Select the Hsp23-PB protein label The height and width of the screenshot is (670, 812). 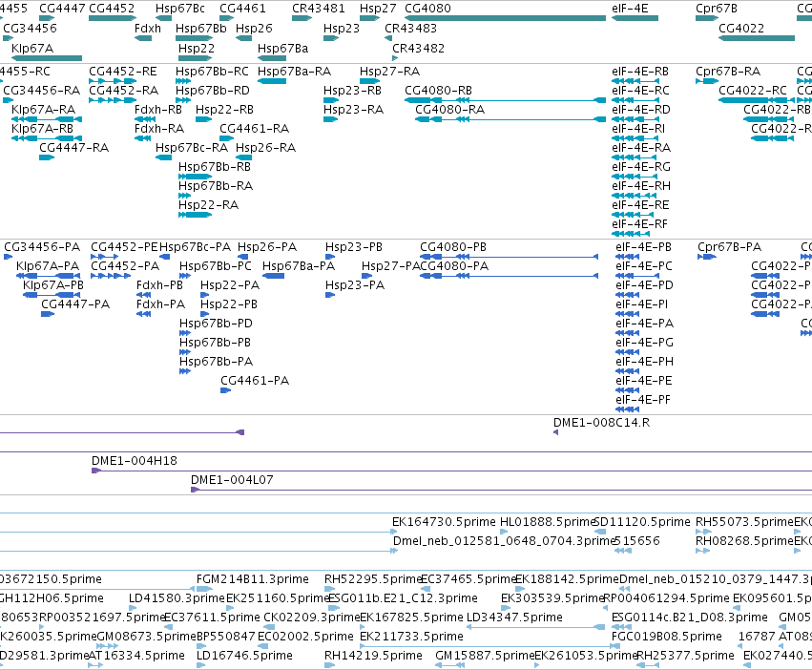354,246
